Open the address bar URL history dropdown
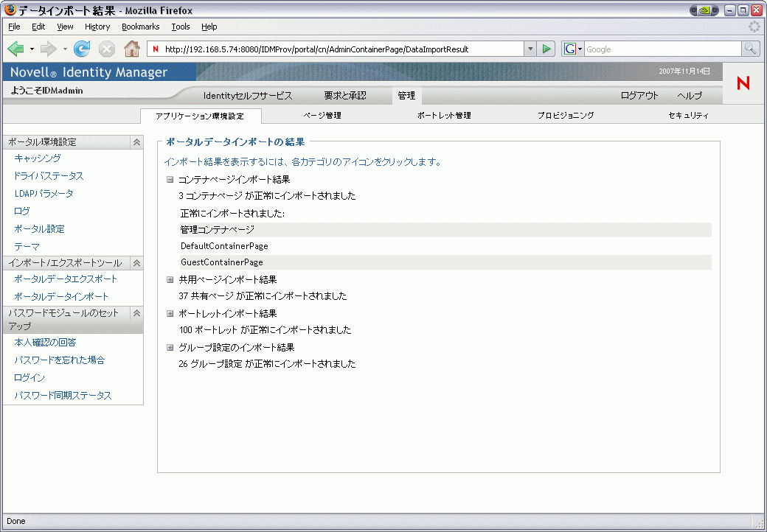The width and height of the screenshot is (767, 532). pyautogui.click(x=530, y=49)
